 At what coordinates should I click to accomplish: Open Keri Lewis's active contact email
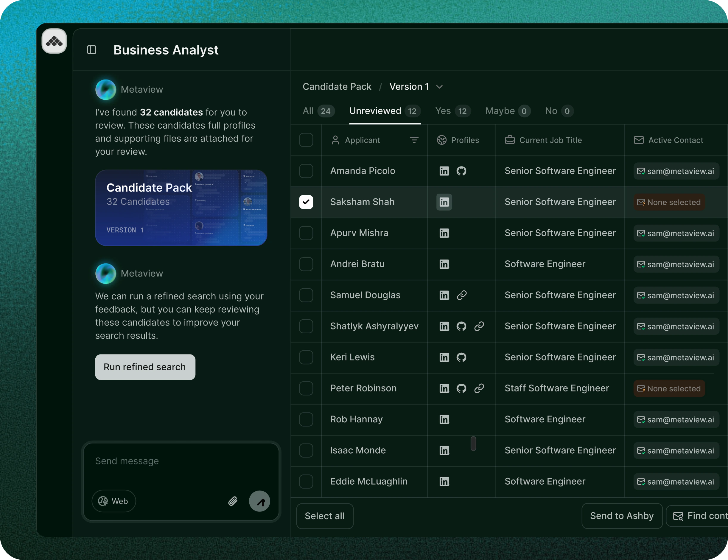[676, 357]
